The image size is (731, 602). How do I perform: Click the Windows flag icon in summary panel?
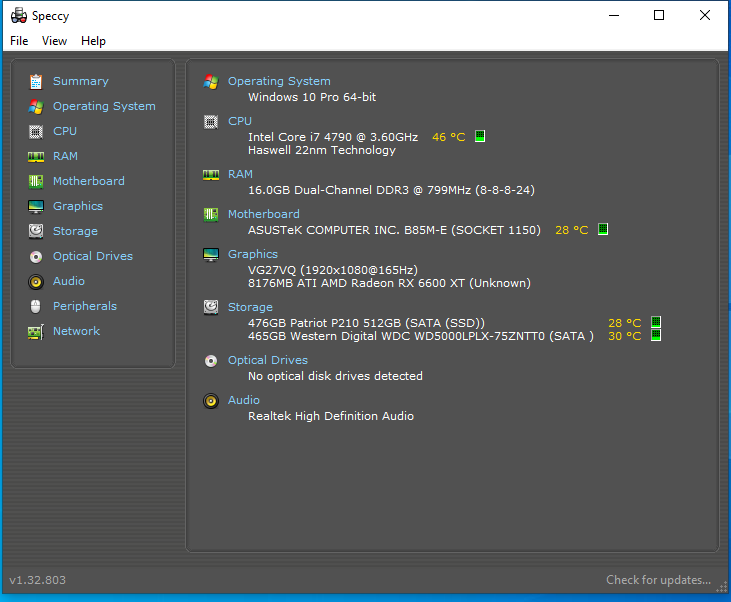(x=211, y=82)
